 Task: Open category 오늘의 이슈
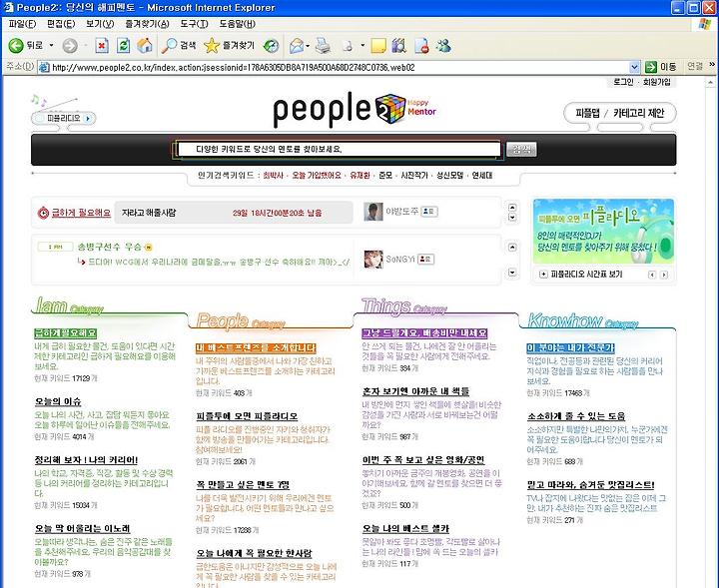pyautogui.click(x=58, y=401)
